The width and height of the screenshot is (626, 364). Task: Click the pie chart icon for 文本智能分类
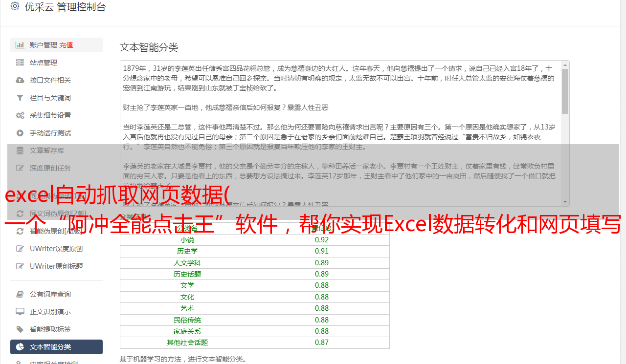(20, 347)
